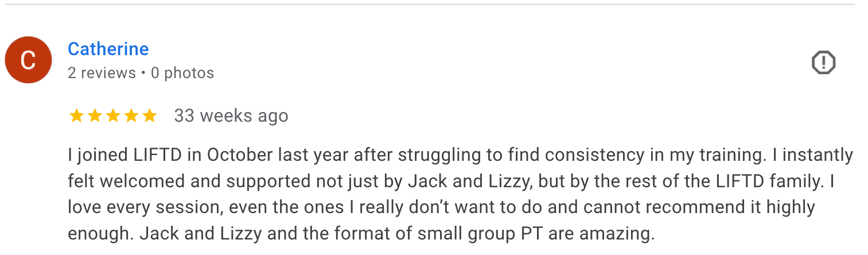
Task: Click the "0 photos" count text
Action: coord(182,73)
